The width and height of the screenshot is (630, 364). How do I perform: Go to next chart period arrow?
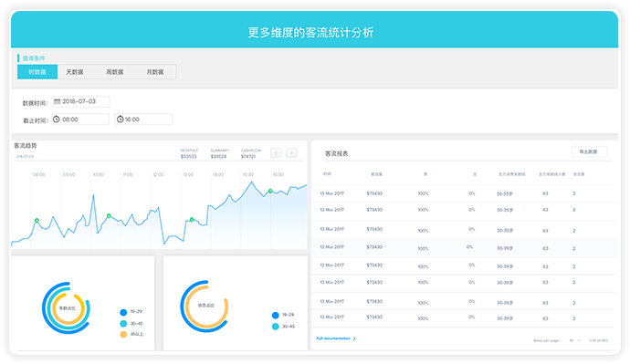click(291, 153)
